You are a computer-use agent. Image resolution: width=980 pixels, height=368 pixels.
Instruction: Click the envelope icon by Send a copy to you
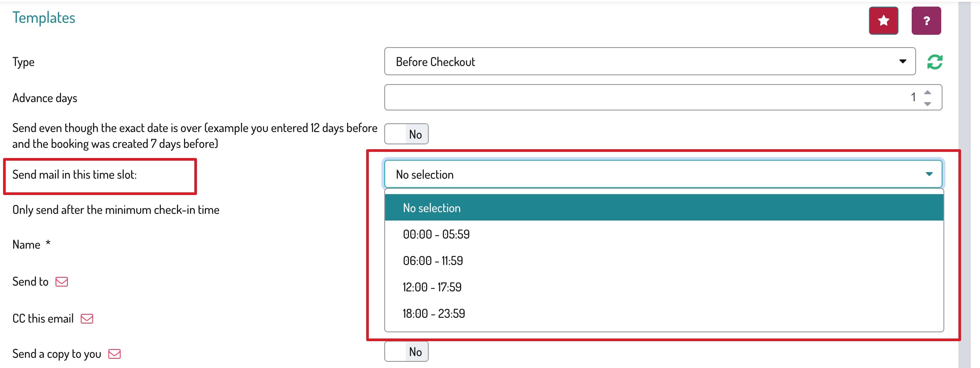tap(115, 354)
